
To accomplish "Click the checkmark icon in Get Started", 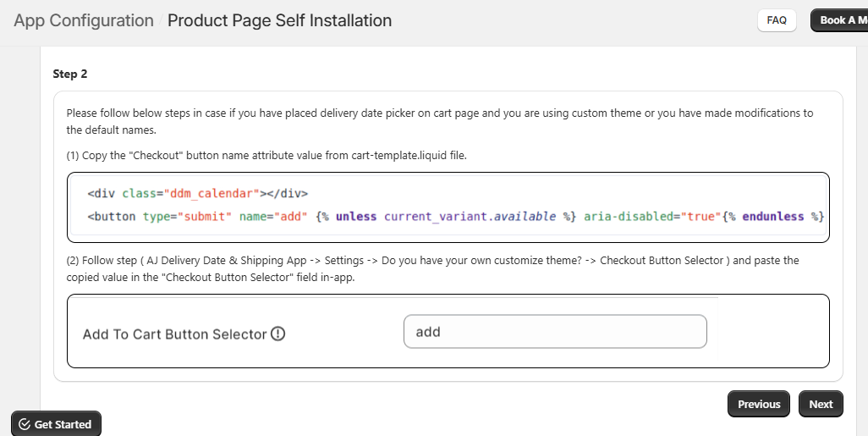I will [25, 424].
